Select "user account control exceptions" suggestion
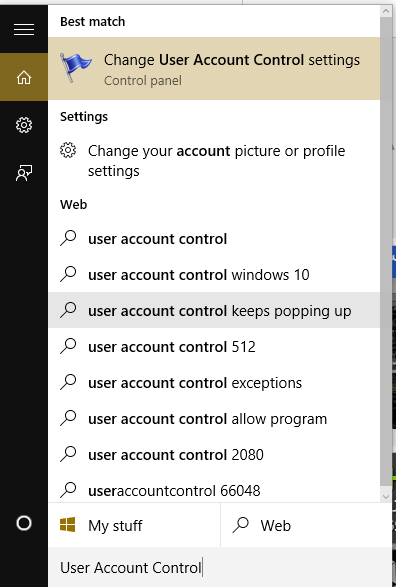This screenshot has width=396, height=587. [x=214, y=382]
